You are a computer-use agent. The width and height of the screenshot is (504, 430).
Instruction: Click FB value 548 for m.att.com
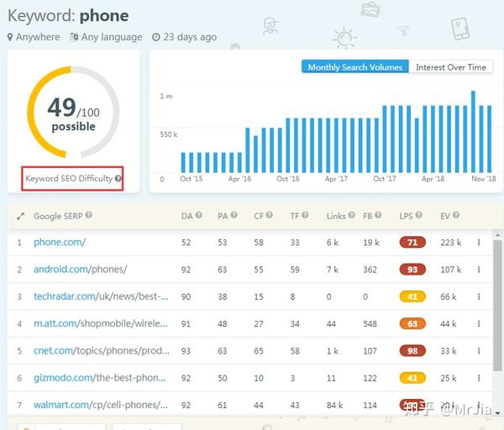(370, 323)
